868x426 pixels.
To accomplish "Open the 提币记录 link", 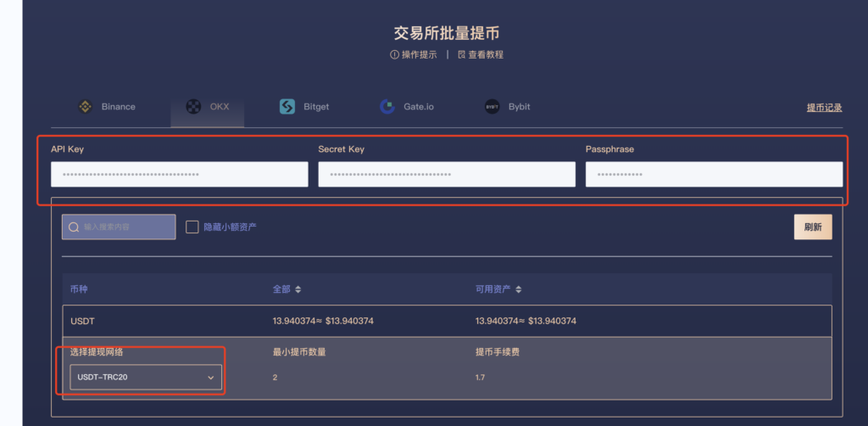I will pyautogui.click(x=824, y=108).
